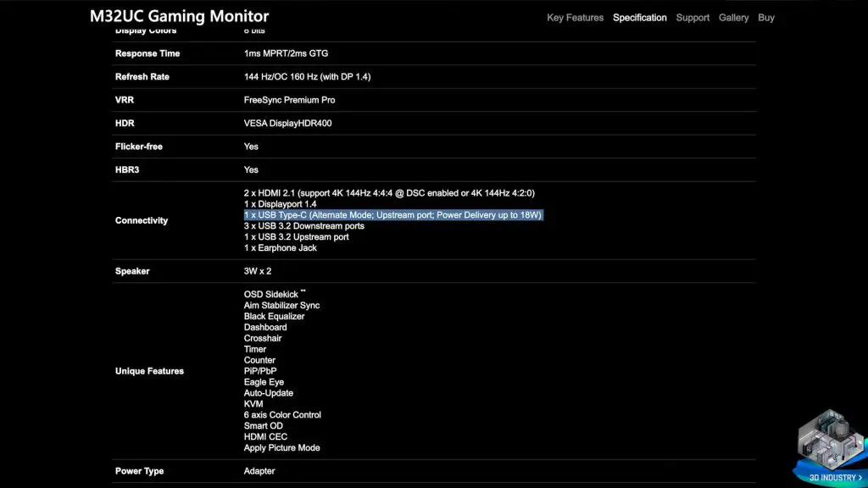
Task: Click 'Counter' feature entry
Action: (x=259, y=360)
